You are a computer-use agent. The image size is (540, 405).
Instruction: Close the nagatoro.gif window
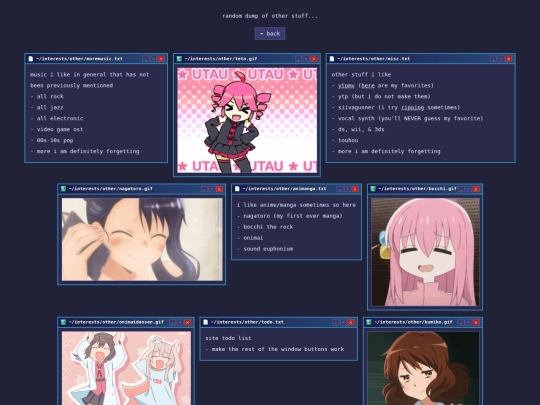click(219, 189)
